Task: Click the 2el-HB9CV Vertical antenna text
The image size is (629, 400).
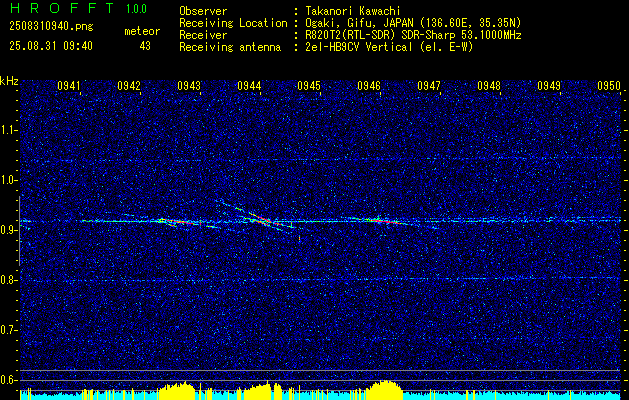Action: coord(388,47)
